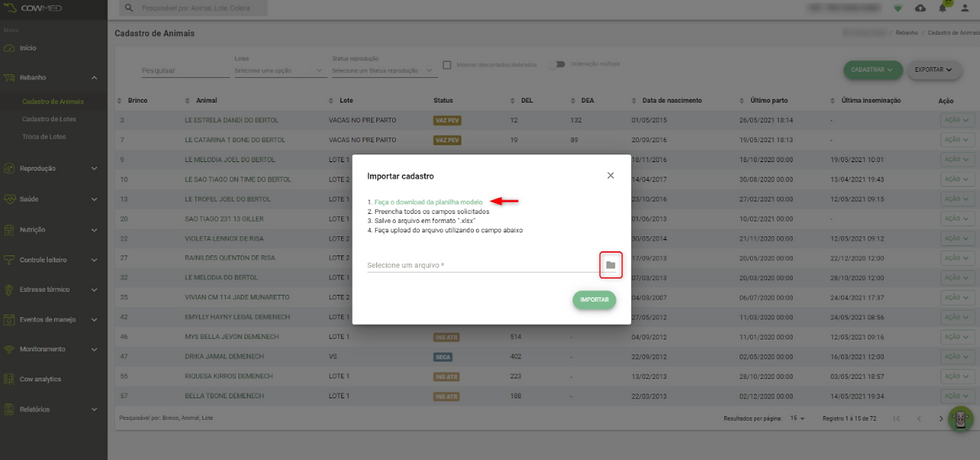This screenshot has width=980, height=460.
Task: Open Resultados por página selector
Action: (x=797, y=418)
